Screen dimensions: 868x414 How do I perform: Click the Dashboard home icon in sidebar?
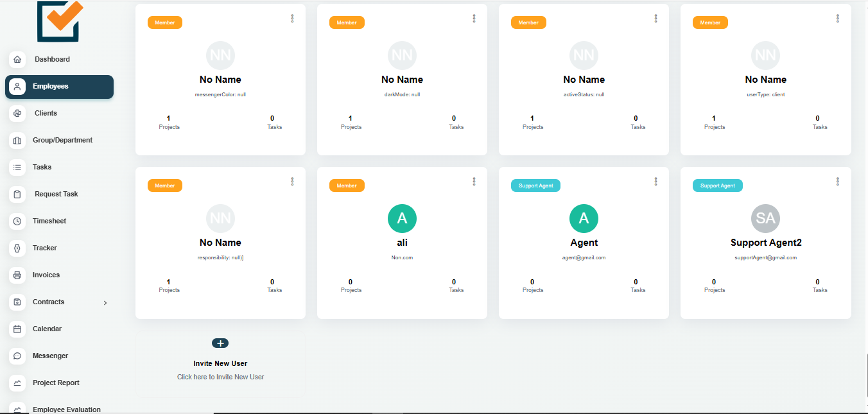17,59
